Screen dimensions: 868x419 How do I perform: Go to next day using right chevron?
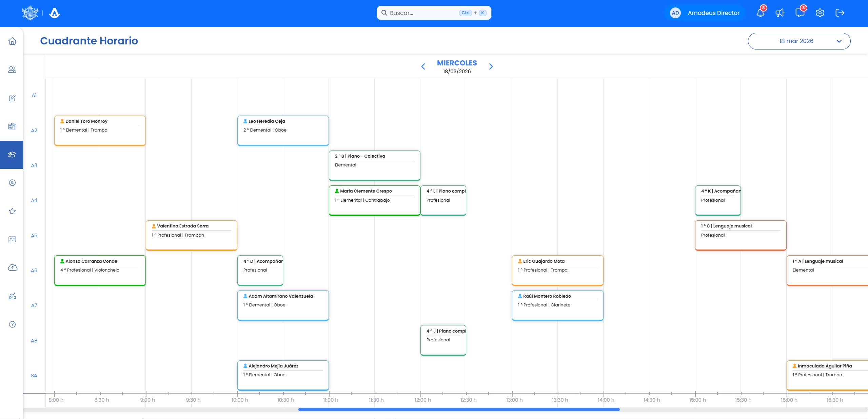coord(491,66)
